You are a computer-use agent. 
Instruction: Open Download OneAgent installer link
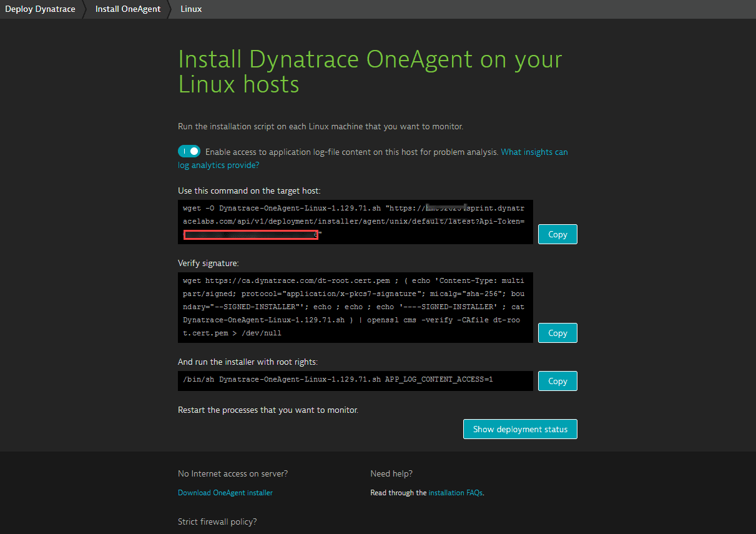[x=225, y=493]
